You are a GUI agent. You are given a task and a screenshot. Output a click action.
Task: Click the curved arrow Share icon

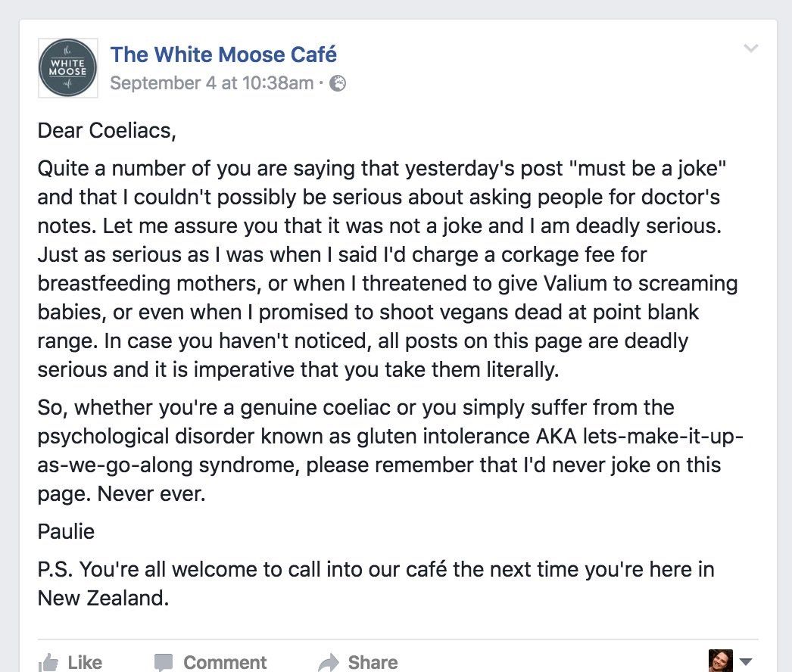tap(329, 662)
